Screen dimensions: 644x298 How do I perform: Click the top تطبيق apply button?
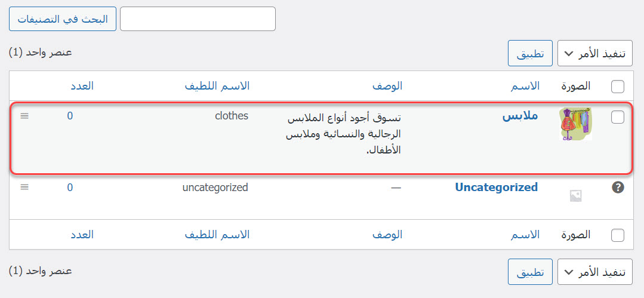[x=530, y=54]
